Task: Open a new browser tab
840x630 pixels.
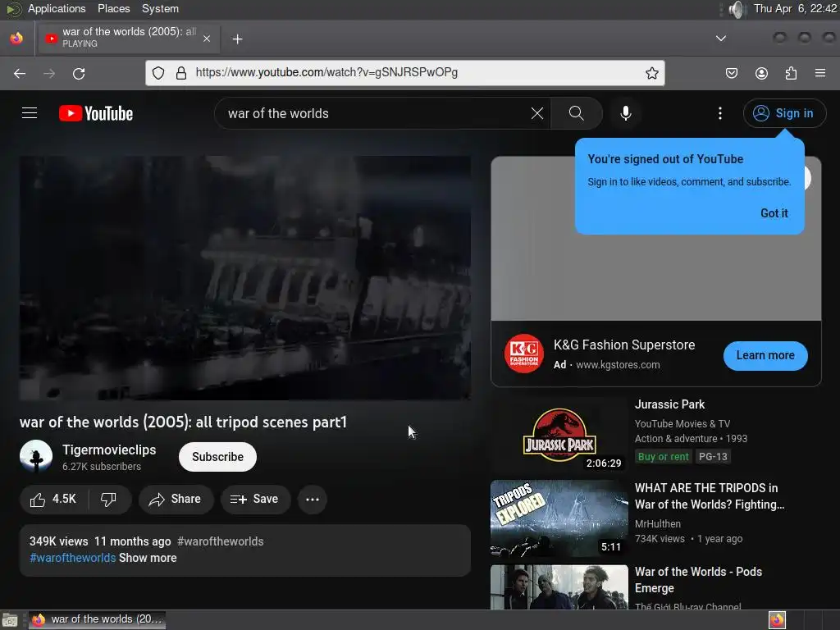Action: pos(237,39)
